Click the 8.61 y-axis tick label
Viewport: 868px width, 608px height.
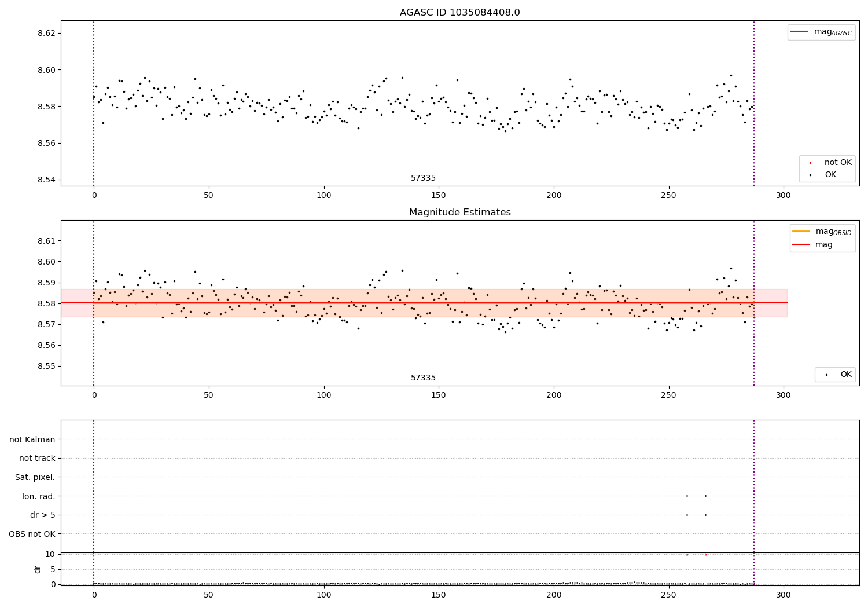(x=47, y=241)
